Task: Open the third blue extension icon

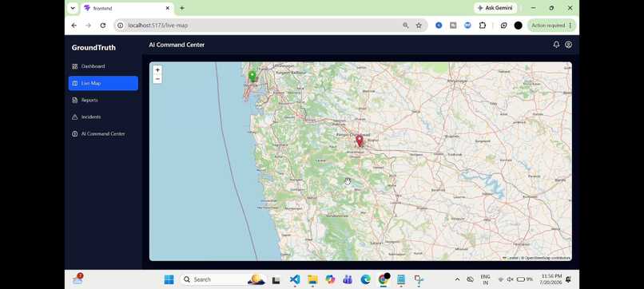Action: [x=467, y=26]
